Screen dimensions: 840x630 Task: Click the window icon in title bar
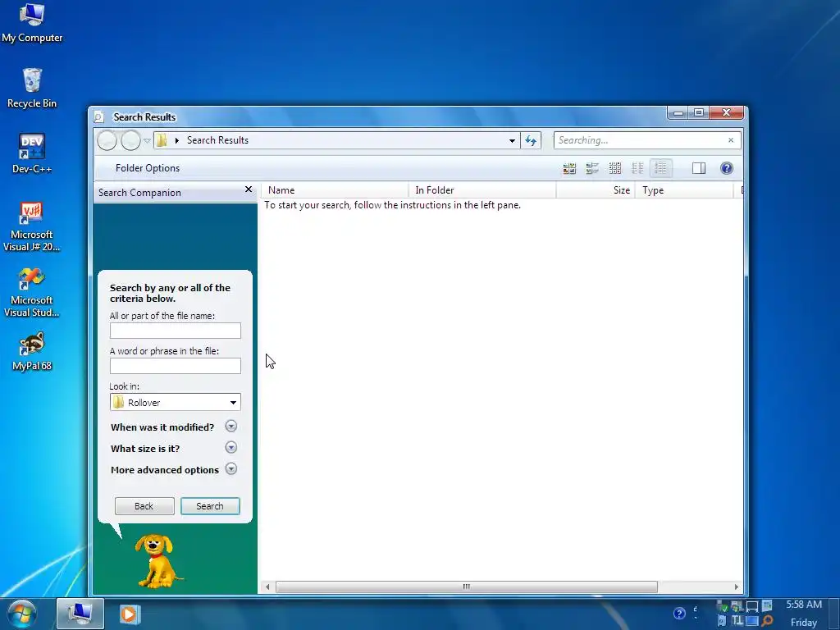point(98,116)
